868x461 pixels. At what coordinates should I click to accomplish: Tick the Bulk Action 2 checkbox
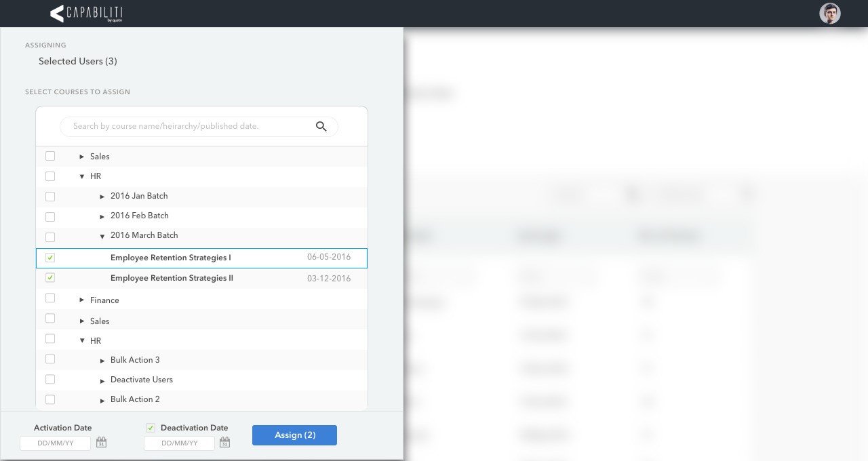pos(50,399)
